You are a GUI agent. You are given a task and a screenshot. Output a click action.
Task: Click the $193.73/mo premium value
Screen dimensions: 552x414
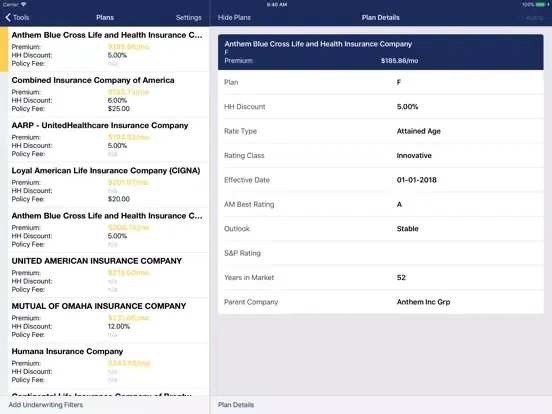click(128, 92)
